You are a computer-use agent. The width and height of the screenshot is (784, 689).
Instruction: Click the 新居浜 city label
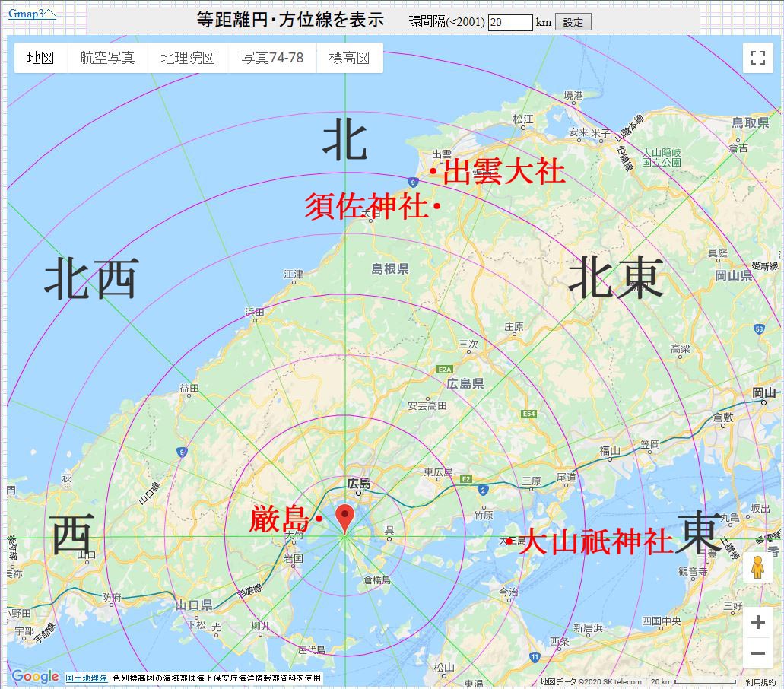(x=588, y=628)
